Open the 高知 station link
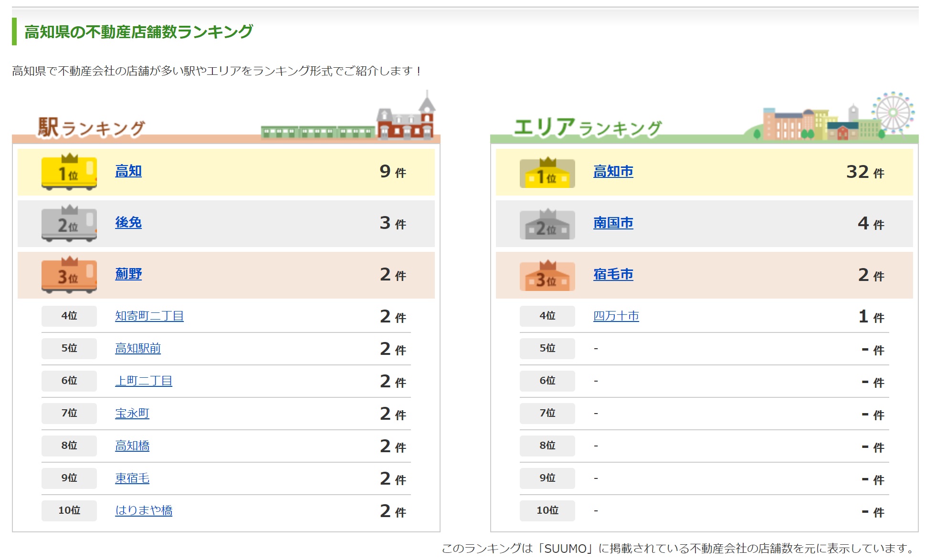The image size is (925, 560). point(128,171)
